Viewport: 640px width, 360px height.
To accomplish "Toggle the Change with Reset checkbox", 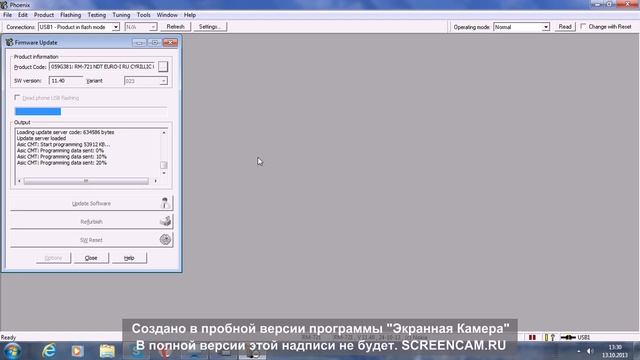I will coord(583,27).
